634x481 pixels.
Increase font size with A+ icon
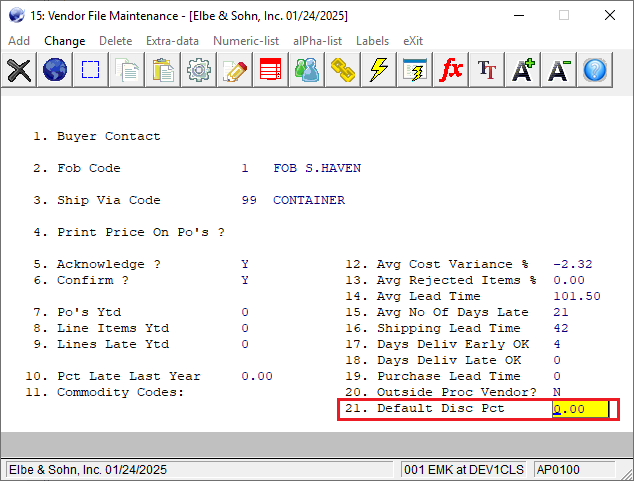click(x=523, y=70)
